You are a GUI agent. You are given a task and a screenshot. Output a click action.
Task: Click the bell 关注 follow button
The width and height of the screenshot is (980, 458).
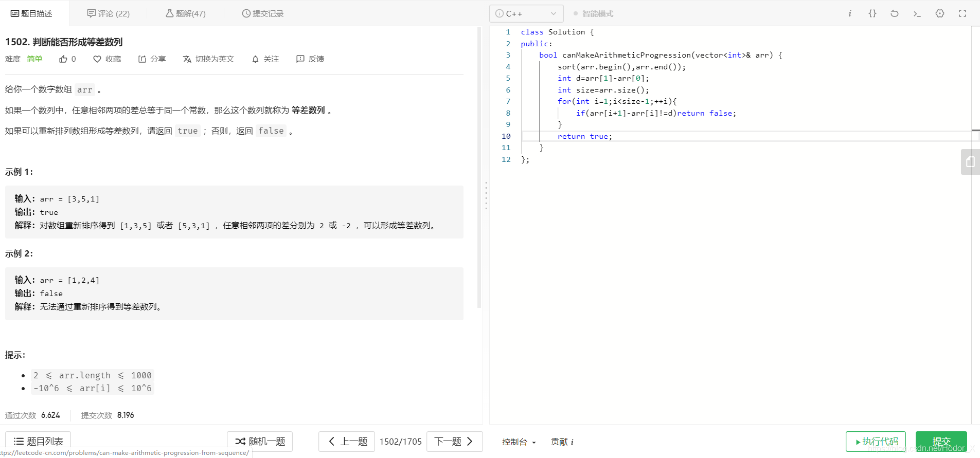[265, 59]
